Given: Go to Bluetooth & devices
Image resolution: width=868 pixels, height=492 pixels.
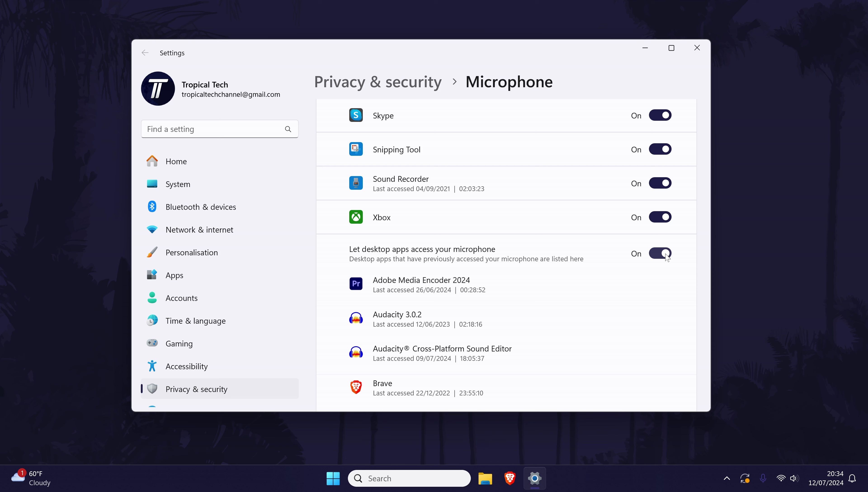Looking at the screenshot, I should point(219,207).
